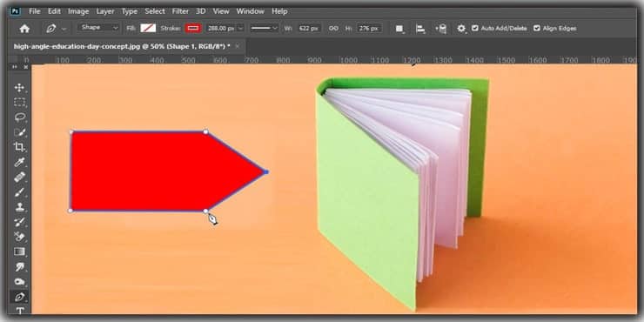Viewport: 644px width, 322px height.
Task: Open the Filter menu
Action: (x=180, y=11)
